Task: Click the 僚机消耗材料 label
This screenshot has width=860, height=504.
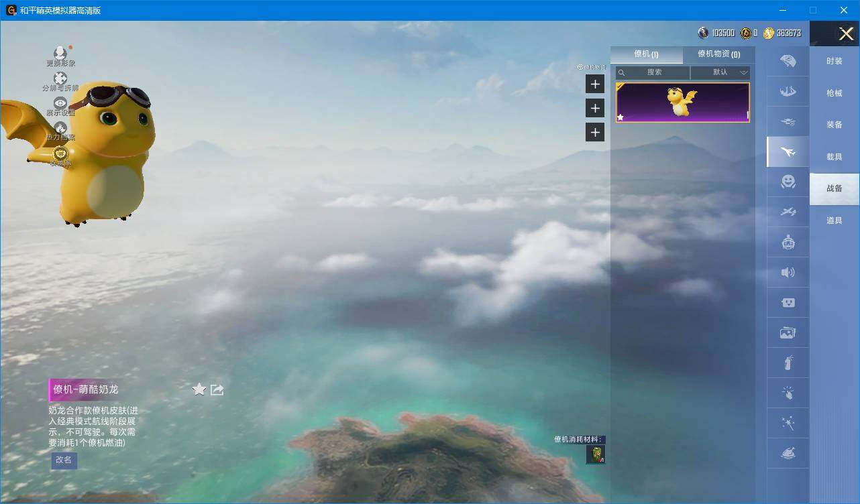Action: (579, 440)
